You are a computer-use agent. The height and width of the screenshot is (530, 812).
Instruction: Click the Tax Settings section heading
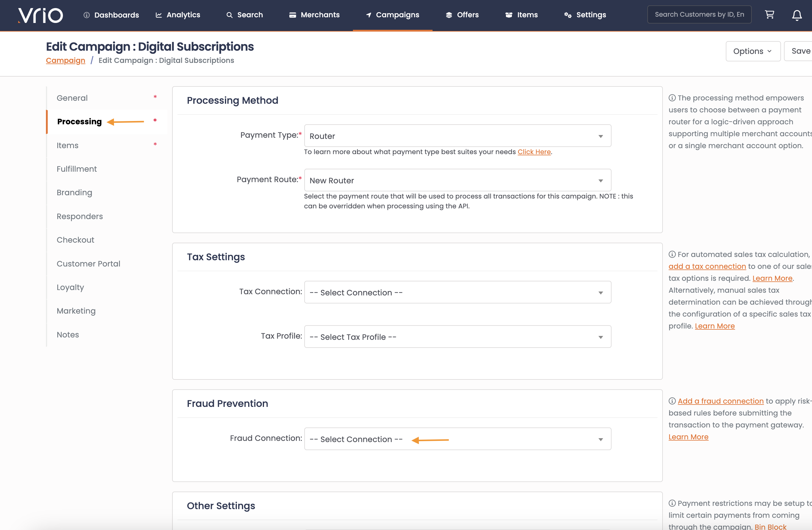coord(216,257)
